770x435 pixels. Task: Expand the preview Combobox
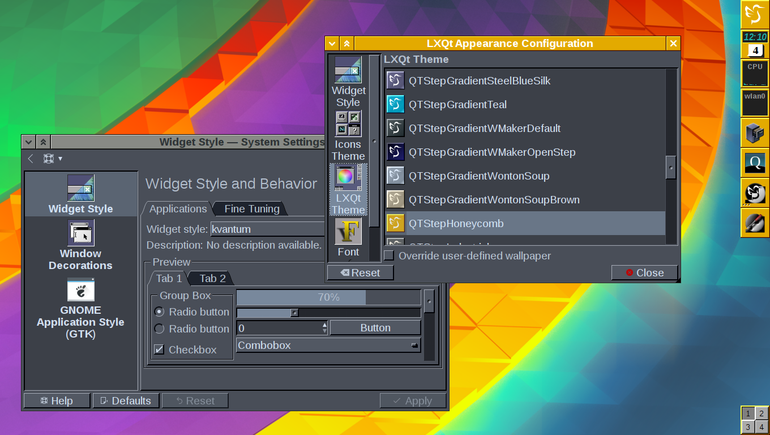click(x=328, y=345)
